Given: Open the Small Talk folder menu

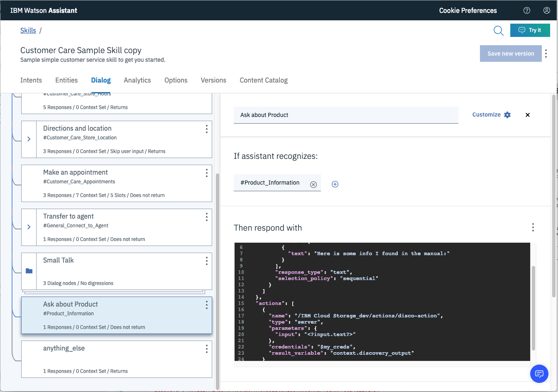Looking at the screenshot, I should pyautogui.click(x=207, y=261).
